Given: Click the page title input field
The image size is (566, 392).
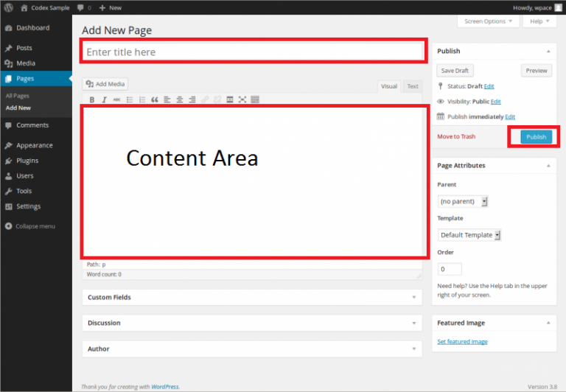Looking at the screenshot, I should point(252,52).
